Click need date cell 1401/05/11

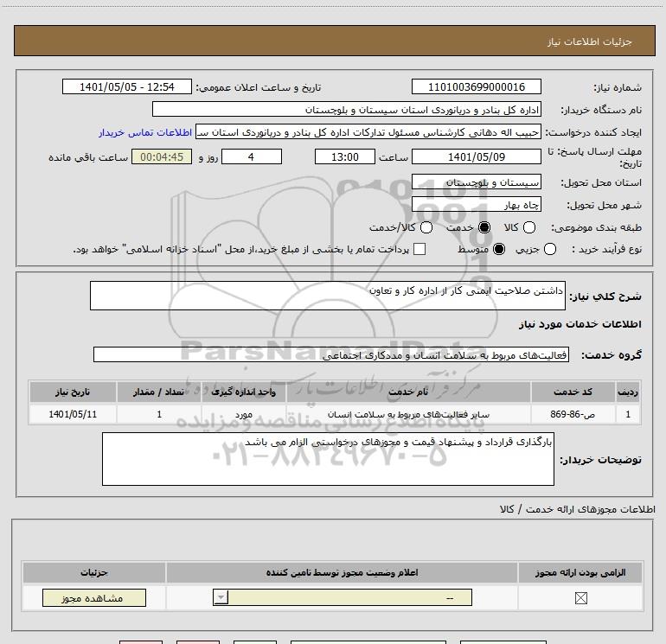(73, 414)
